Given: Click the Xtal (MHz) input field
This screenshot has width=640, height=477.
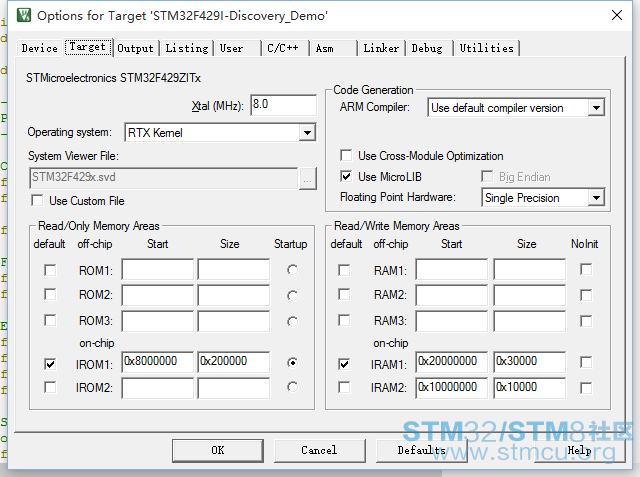Looking at the screenshot, I should pos(283,105).
